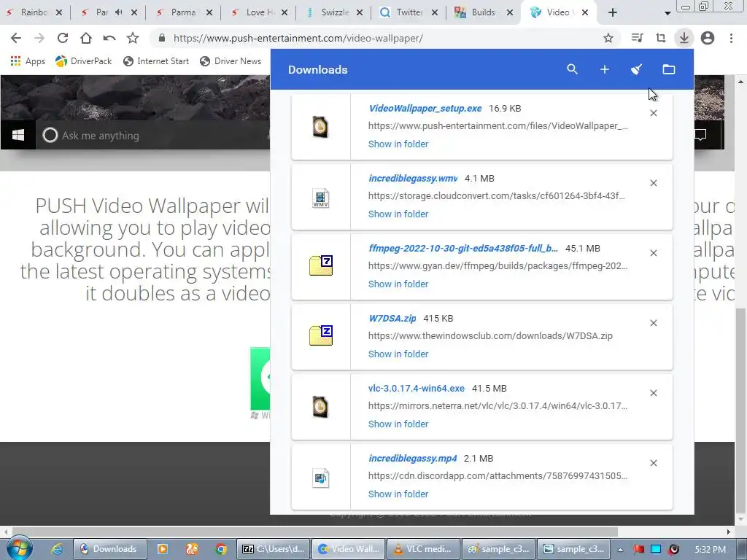Show vlc installer in folder
Viewport: 747px width, 560px height.
[398, 424]
